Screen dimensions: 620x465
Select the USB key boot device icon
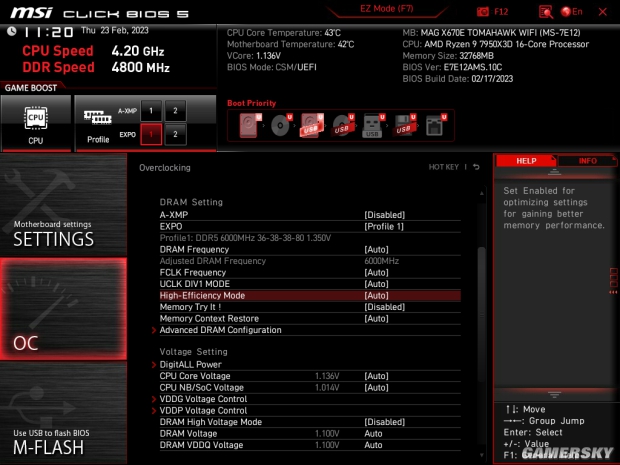tap(373, 125)
